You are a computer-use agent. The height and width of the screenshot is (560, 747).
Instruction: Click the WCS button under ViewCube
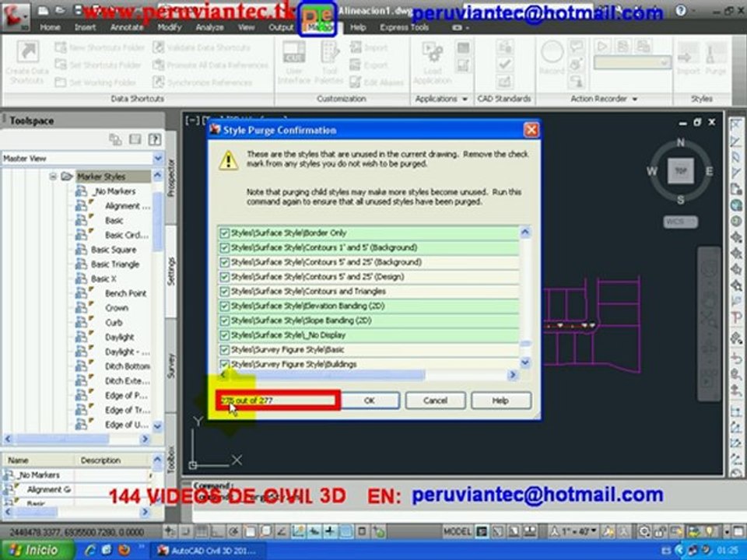coord(680,222)
